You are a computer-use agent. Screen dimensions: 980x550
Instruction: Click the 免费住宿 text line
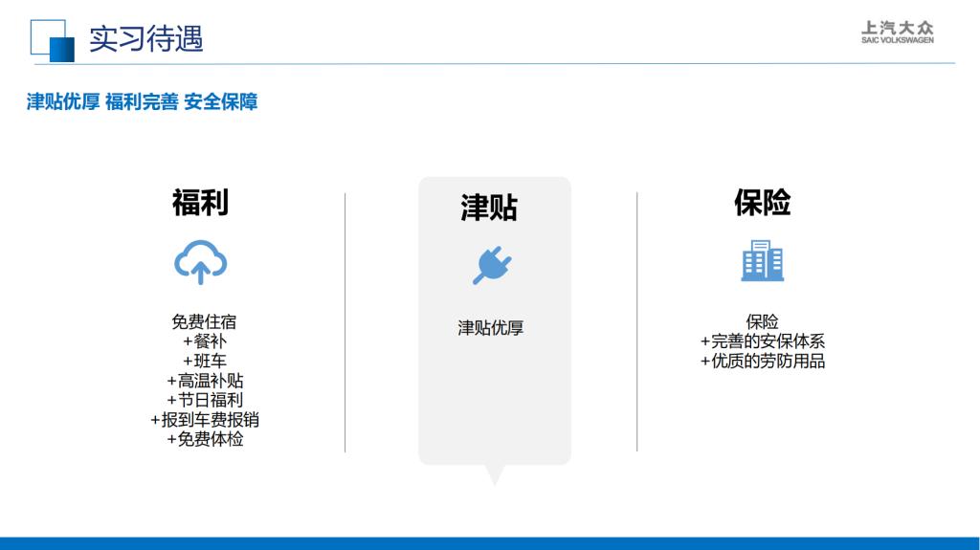tap(204, 321)
